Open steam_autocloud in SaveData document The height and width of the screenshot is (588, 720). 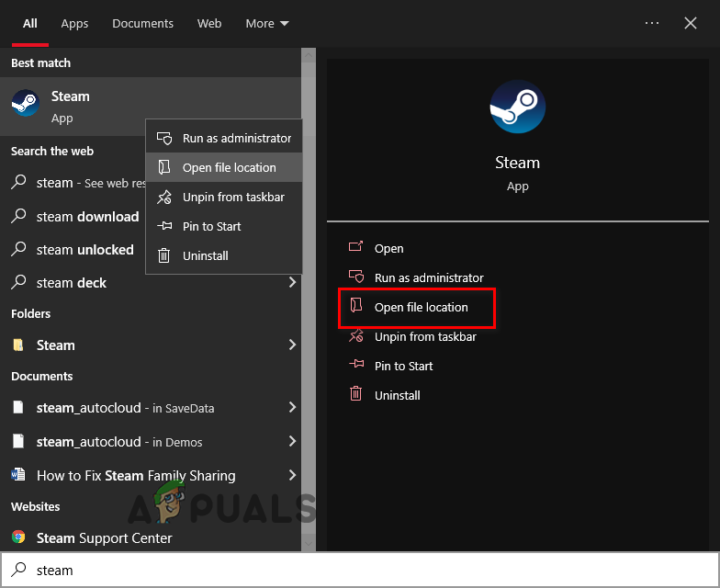click(x=151, y=408)
